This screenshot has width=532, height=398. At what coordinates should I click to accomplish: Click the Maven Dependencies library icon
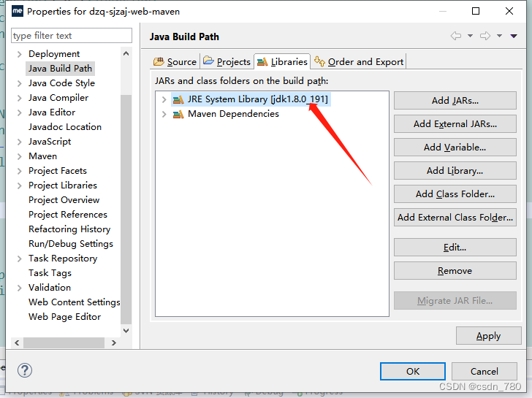tap(178, 114)
